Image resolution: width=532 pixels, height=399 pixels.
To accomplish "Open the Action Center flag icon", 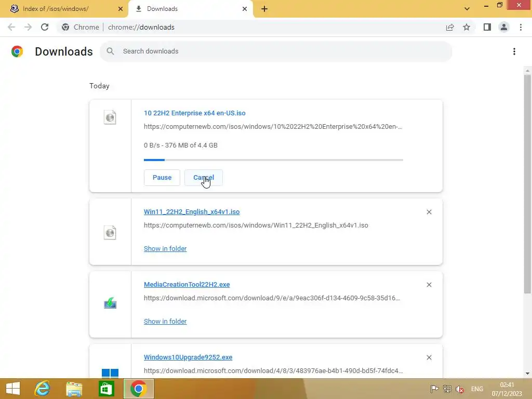I will coord(434,389).
